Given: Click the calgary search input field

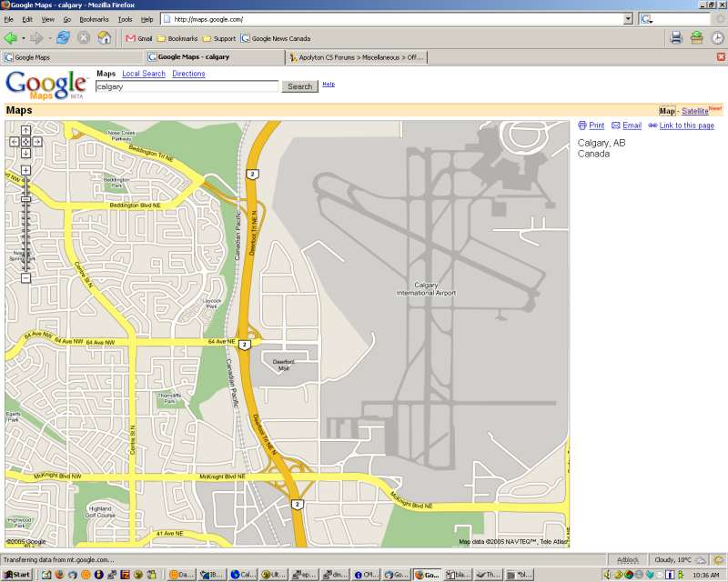Looking at the screenshot, I should click(187, 86).
